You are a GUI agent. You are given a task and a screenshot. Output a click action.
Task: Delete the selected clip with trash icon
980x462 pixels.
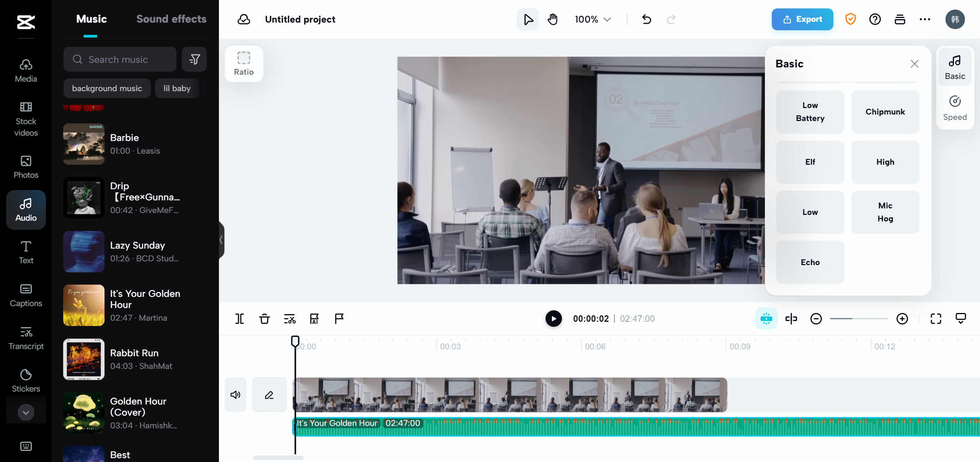(x=264, y=318)
